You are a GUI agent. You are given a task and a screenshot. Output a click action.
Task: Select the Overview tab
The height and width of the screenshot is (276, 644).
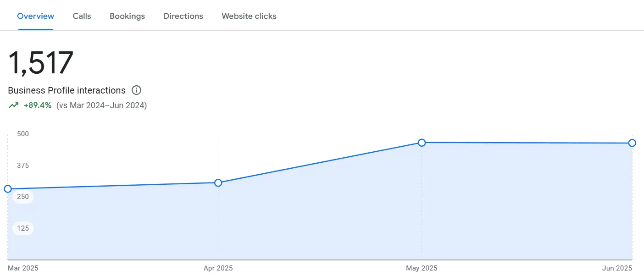coord(35,16)
